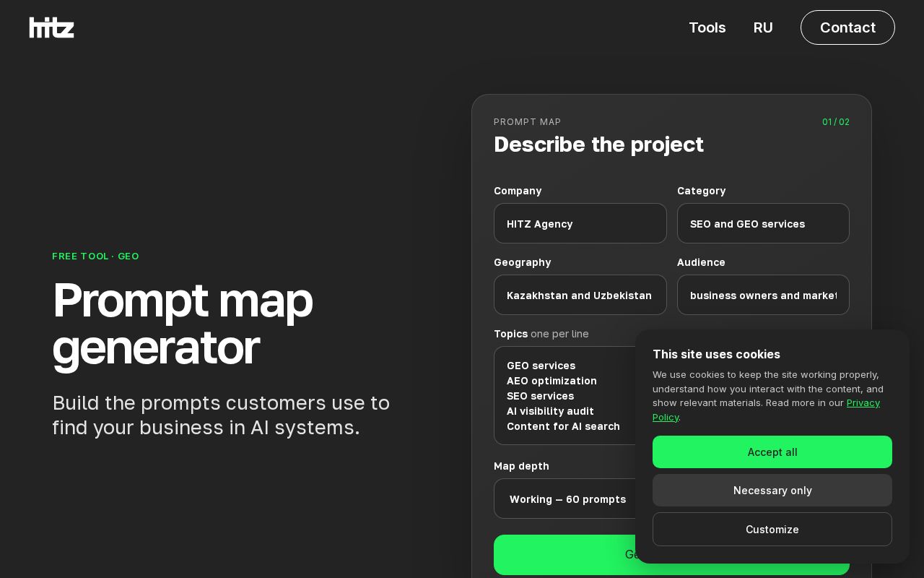Click the "Category" field label
924x578 pixels.
point(702,191)
